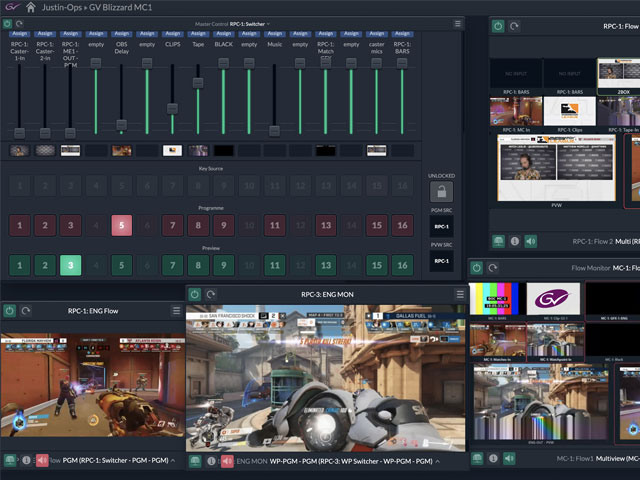This screenshot has width=640, height=480.
Task: Open PGM SRC RPC-1 selector
Action: pyautogui.click(x=441, y=226)
